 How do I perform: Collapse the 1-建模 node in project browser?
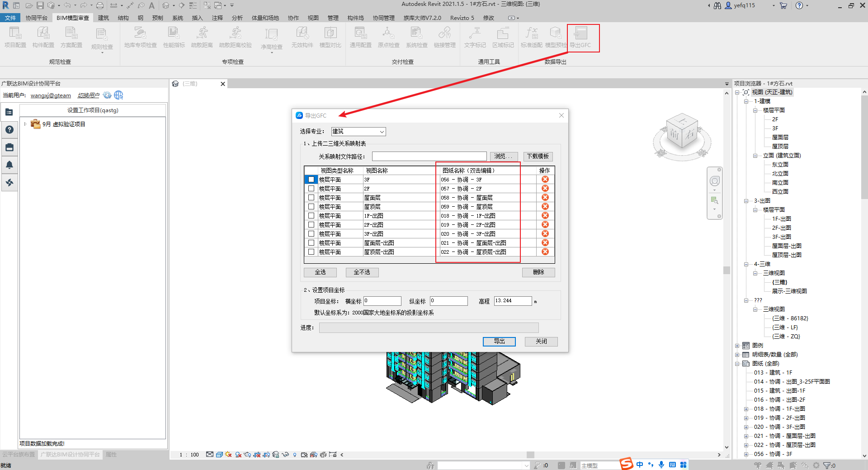[x=746, y=101]
